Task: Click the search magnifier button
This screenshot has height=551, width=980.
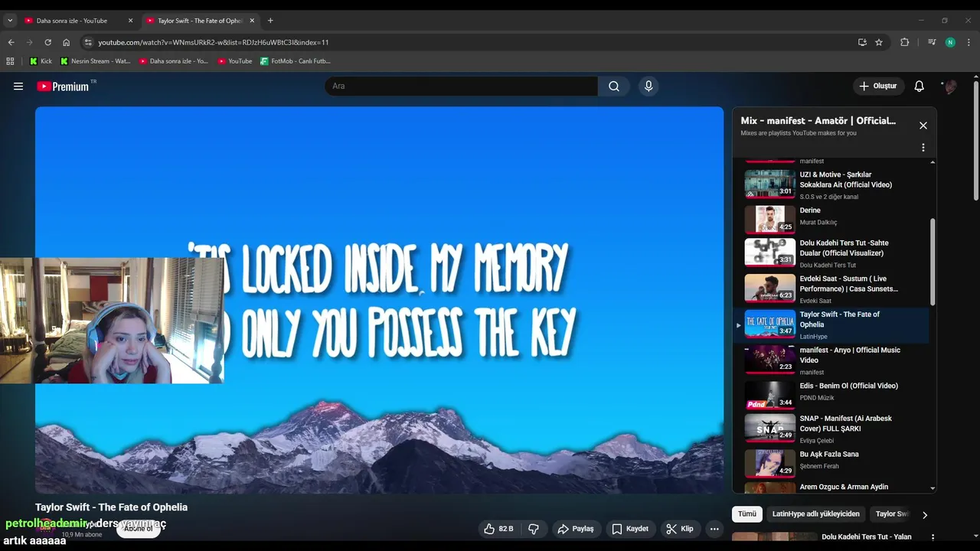Action: tap(614, 86)
